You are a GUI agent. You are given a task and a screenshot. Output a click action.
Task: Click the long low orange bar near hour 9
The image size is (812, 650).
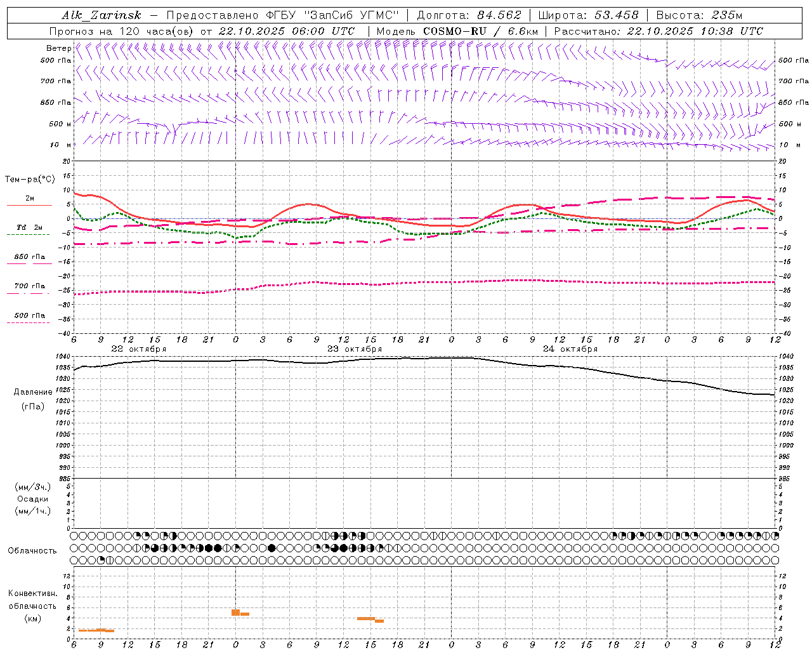pyautogui.click(x=96, y=630)
